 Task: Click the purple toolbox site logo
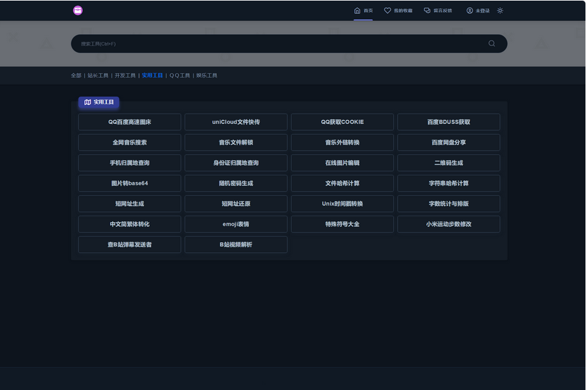coord(78,11)
